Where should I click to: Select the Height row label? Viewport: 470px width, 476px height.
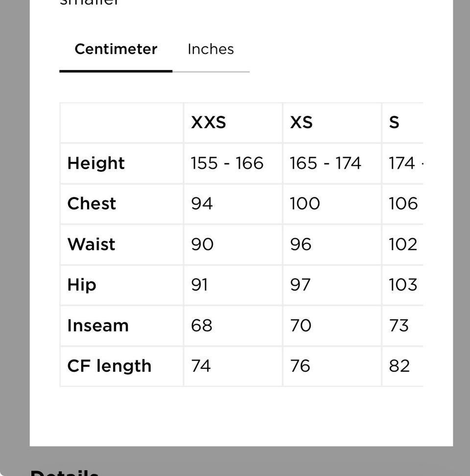[96, 163]
